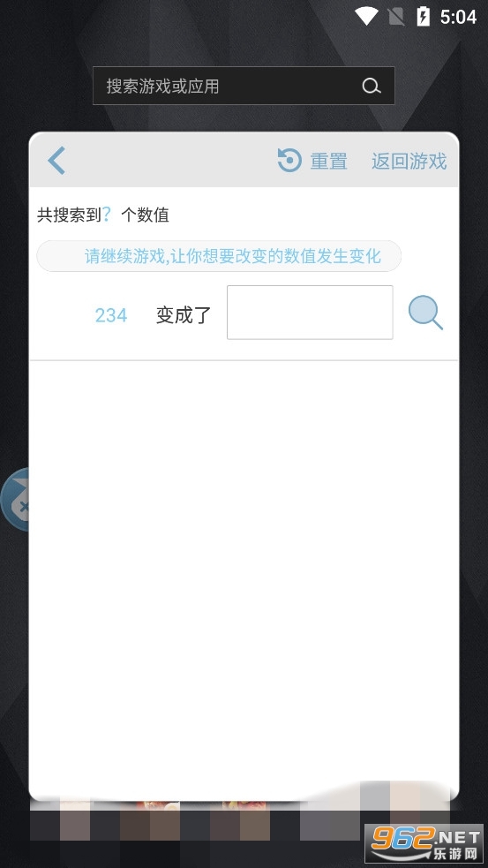Select the previous value 234
The image size is (488, 868).
(x=111, y=315)
